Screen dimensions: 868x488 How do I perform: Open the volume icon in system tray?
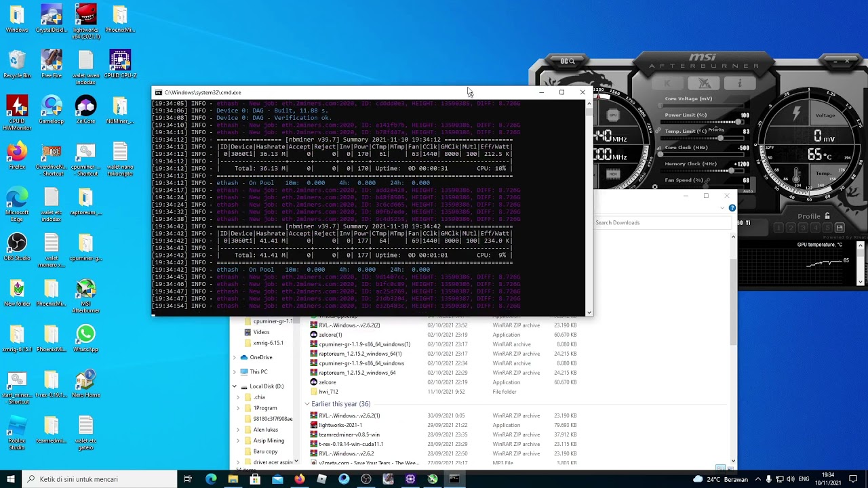(x=790, y=479)
